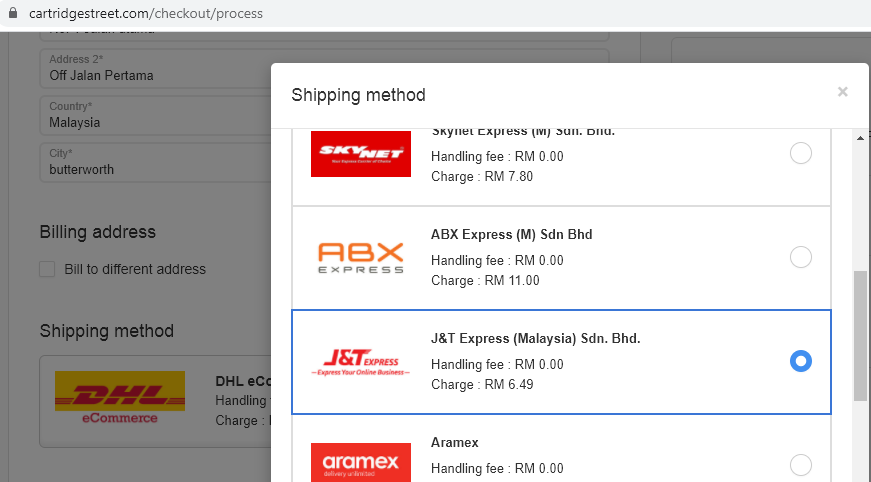Close the Shipping method dialog

pos(843,92)
